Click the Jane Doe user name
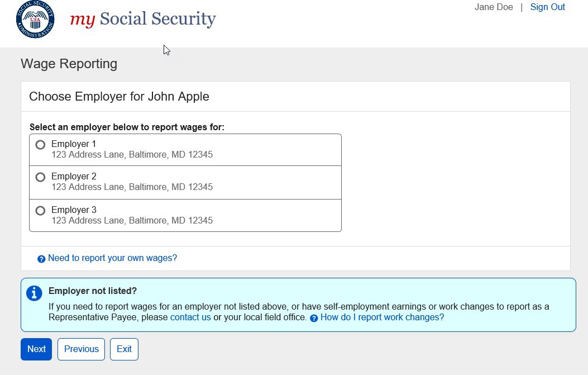 [x=494, y=7]
